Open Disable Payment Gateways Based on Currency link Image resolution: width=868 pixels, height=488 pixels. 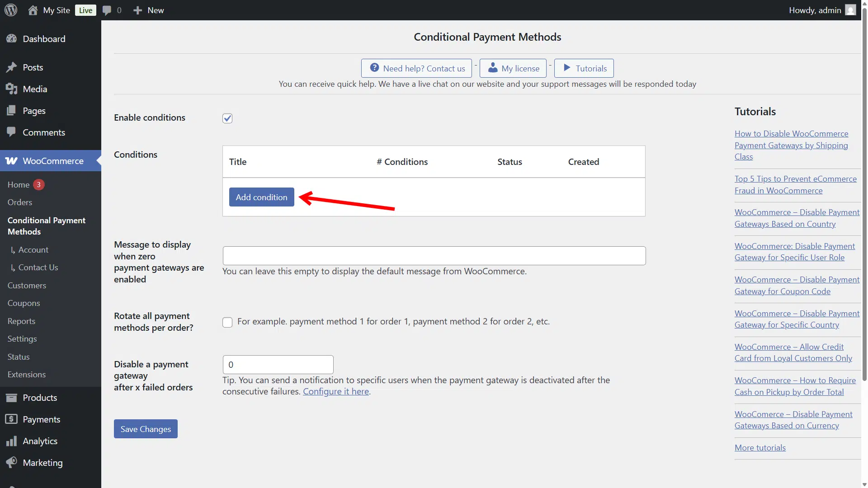click(x=793, y=420)
